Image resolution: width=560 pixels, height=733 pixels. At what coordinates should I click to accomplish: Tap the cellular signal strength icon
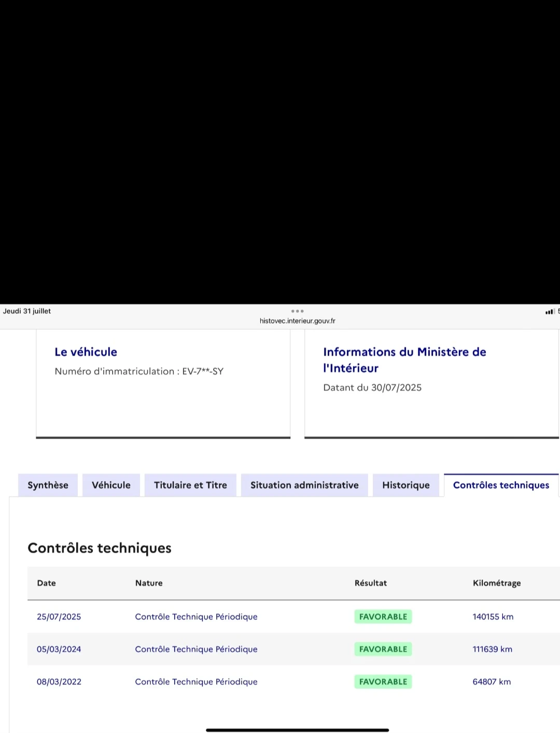coord(549,312)
